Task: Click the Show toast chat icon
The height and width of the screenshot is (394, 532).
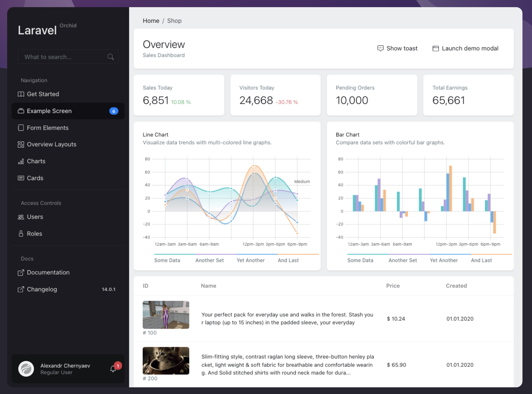Action: (x=380, y=48)
